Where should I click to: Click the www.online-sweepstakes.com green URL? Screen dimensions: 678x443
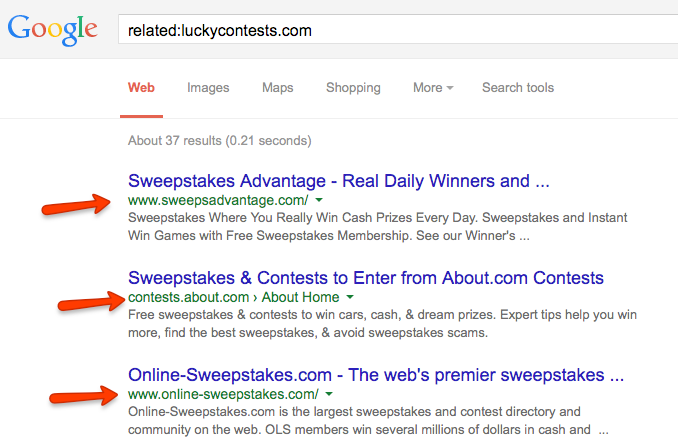223,394
